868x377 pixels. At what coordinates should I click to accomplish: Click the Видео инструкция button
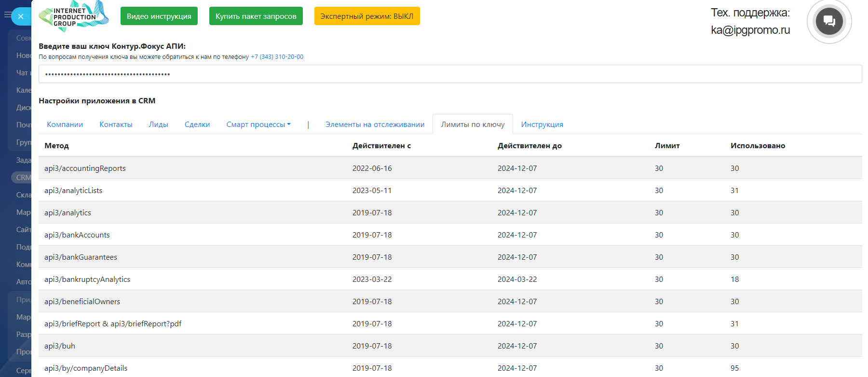tap(159, 16)
